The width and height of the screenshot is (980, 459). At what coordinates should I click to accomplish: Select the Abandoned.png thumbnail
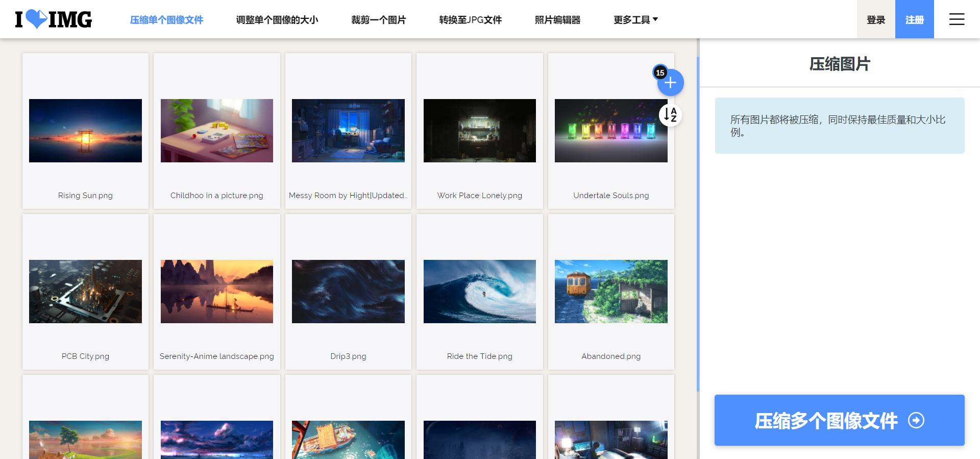coord(611,292)
